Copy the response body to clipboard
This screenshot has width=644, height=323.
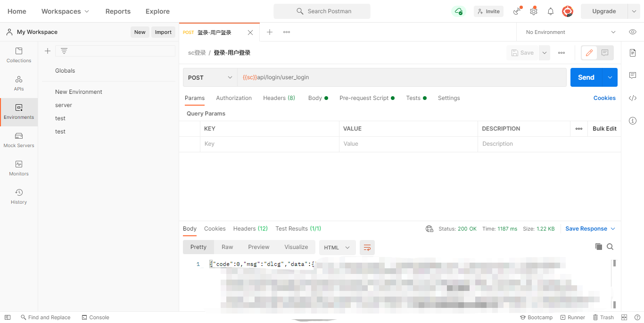pyautogui.click(x=599, y=247)
